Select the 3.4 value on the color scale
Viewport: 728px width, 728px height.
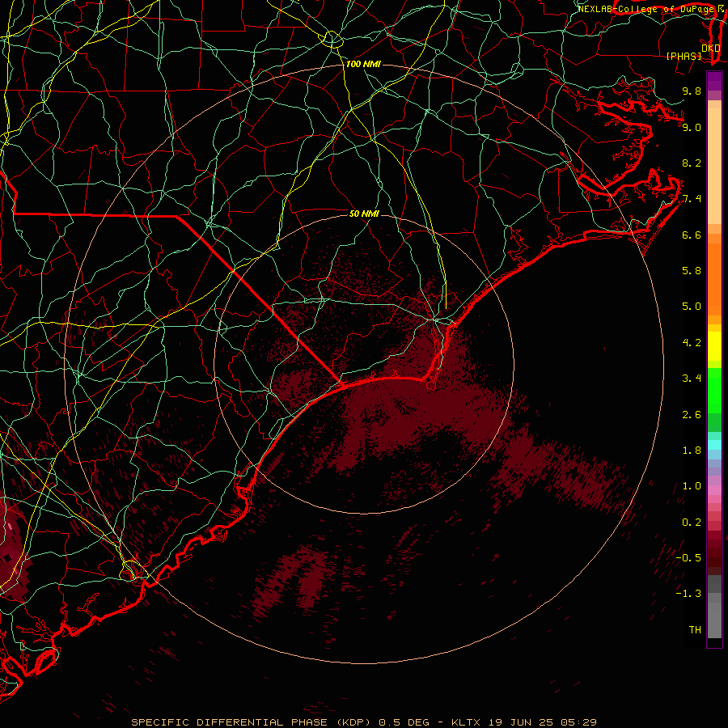click(x=692, y=379)
